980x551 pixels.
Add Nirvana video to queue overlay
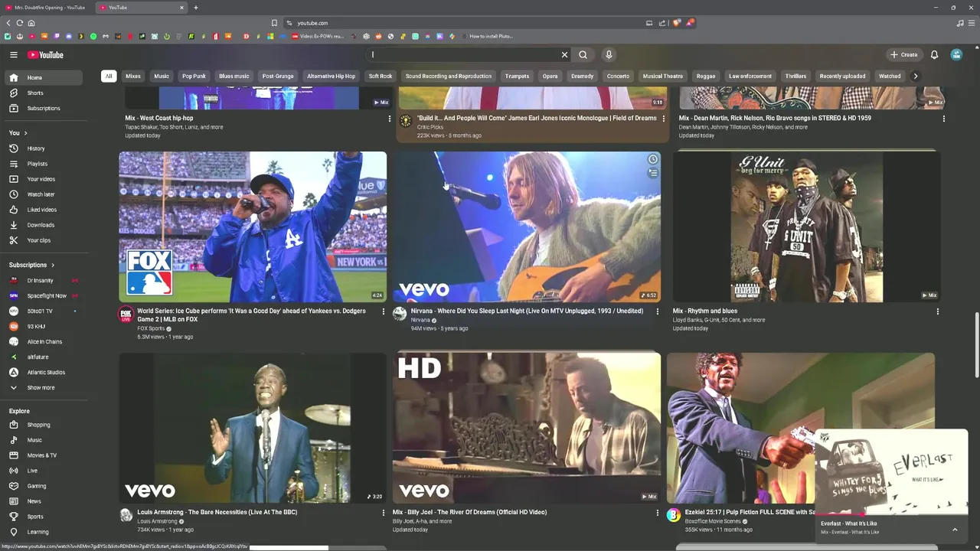pos(652,173)
